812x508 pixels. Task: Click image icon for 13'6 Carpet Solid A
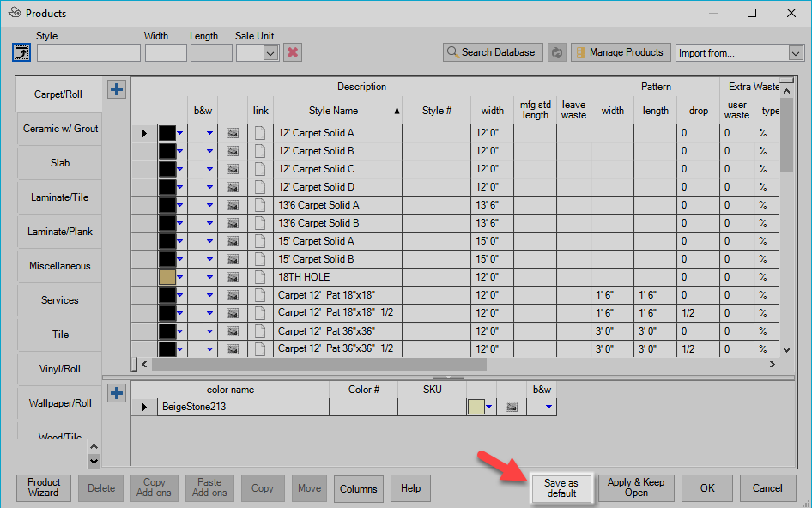(233, 205)
